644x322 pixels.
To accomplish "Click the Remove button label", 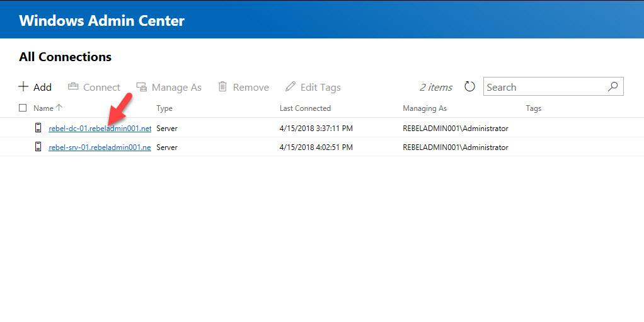I will pyautogui.click(x=251, y=87).
